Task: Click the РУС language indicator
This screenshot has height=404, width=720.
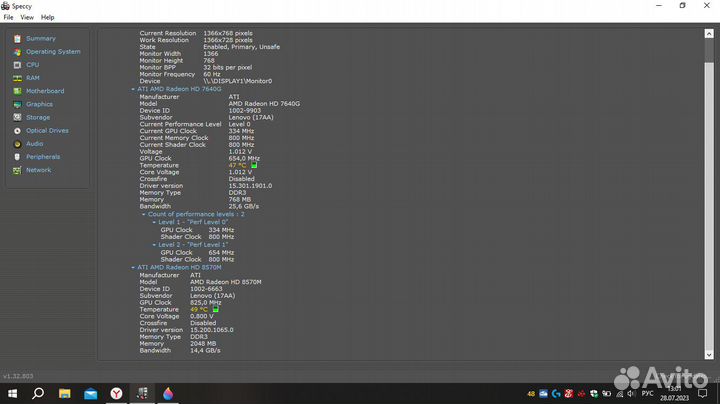Action: [647, 393]
